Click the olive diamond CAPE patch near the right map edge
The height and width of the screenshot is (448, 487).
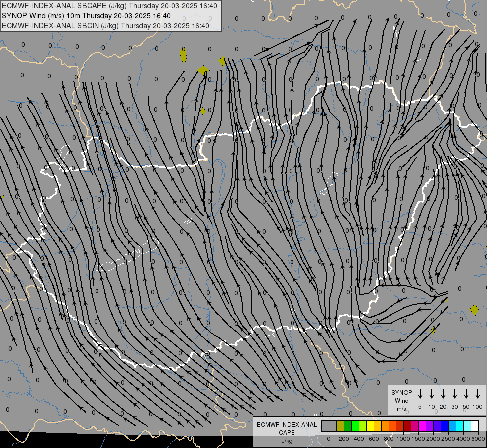click(x=474, y=310)
